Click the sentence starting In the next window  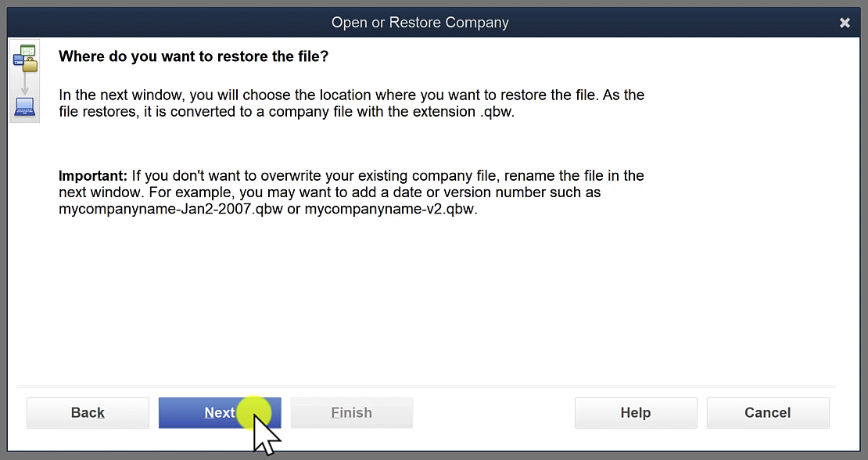pyautogui.click(x=352, y=103)
